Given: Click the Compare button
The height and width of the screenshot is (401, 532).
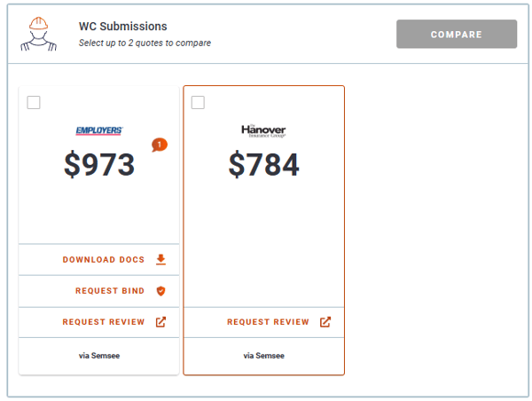Looking at the screenshot, I should point(457,34).
